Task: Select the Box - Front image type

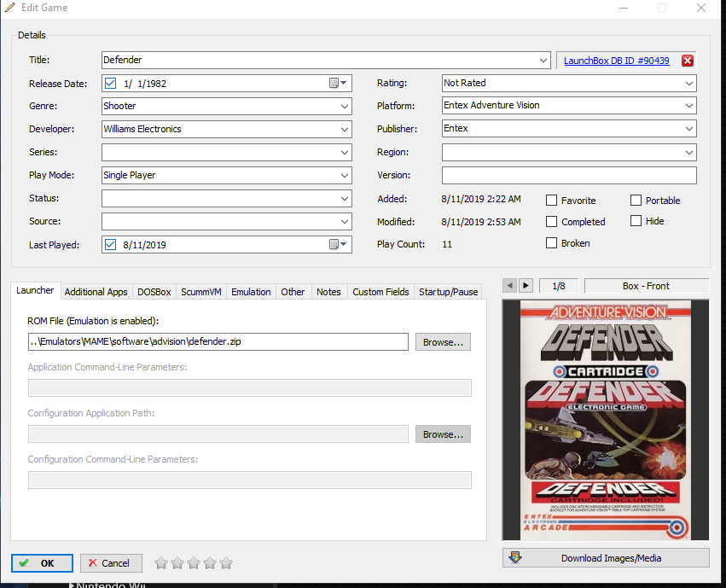Action: [x=647, y=286]
